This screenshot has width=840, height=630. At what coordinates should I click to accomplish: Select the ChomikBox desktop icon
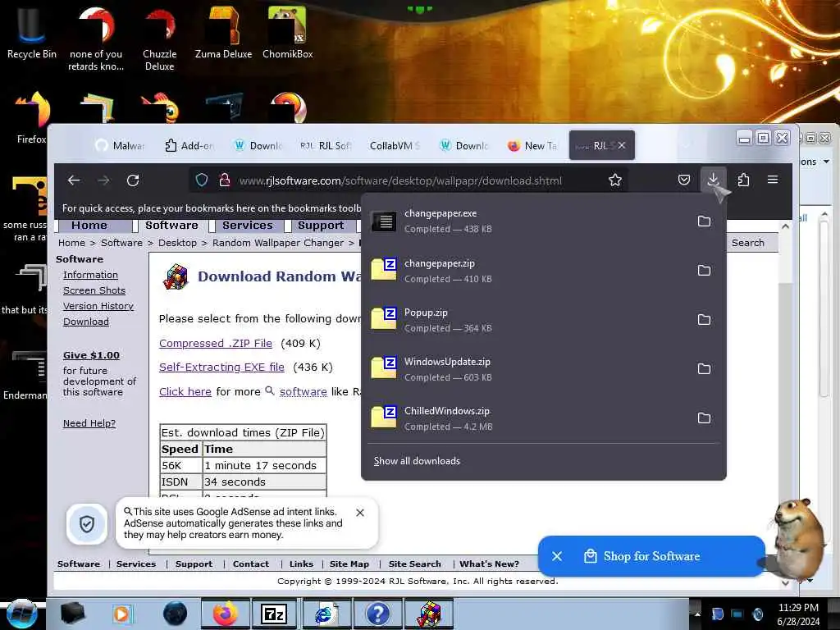coord(288,32)
